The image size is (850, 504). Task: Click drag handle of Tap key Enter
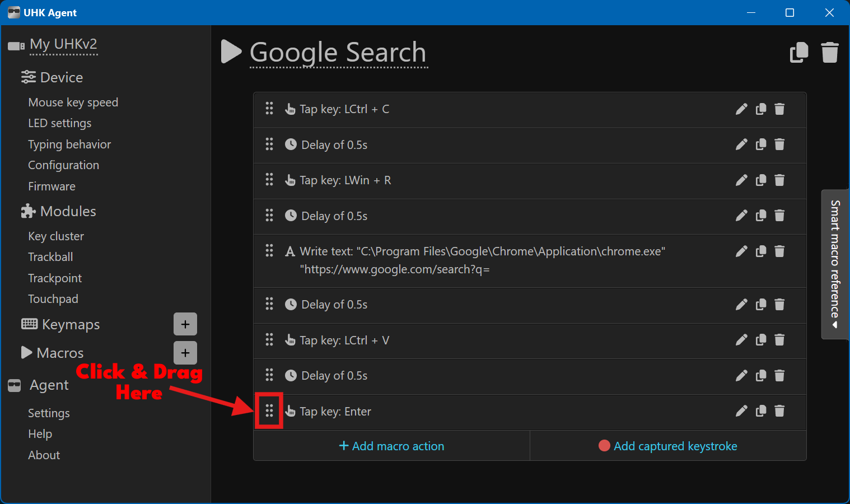[269, 411]
